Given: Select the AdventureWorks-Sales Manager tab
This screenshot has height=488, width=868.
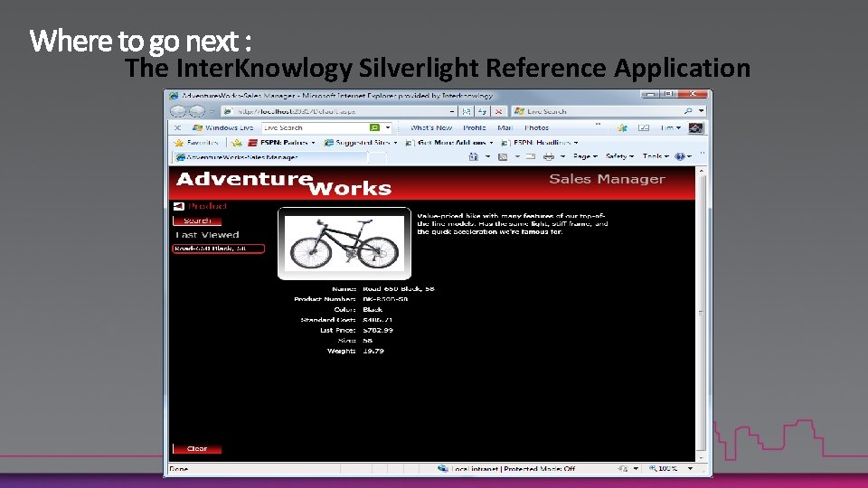Looking at the screenshot, I should (269, 157).
